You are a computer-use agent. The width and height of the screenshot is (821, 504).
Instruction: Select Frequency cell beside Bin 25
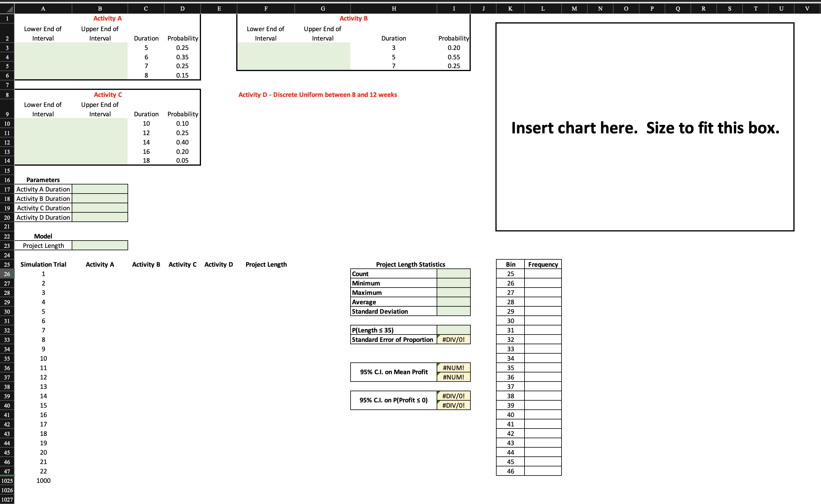(542, 274)
